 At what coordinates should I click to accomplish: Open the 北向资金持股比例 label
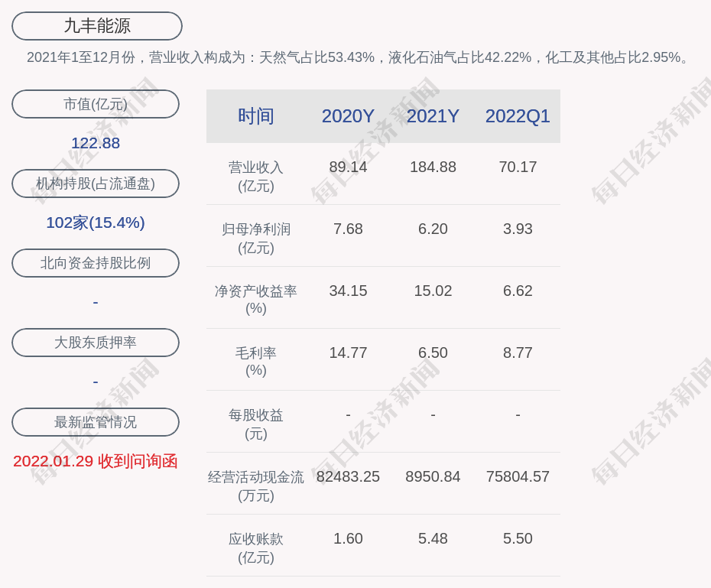[x=96, y=263]
